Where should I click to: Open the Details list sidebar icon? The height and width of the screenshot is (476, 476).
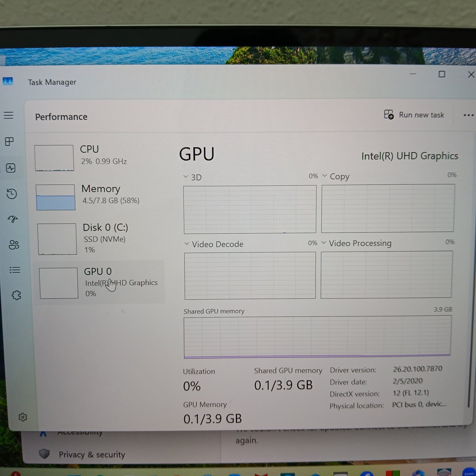coord(15,270)
